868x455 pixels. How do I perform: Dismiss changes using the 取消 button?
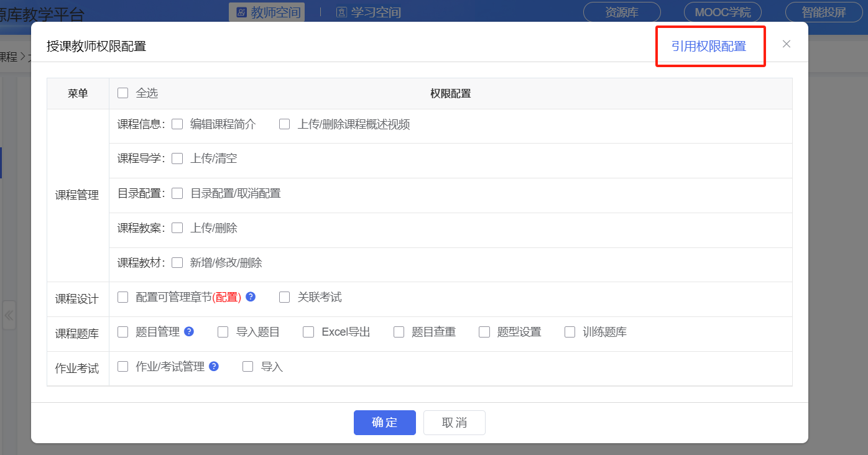coord(454,422)
